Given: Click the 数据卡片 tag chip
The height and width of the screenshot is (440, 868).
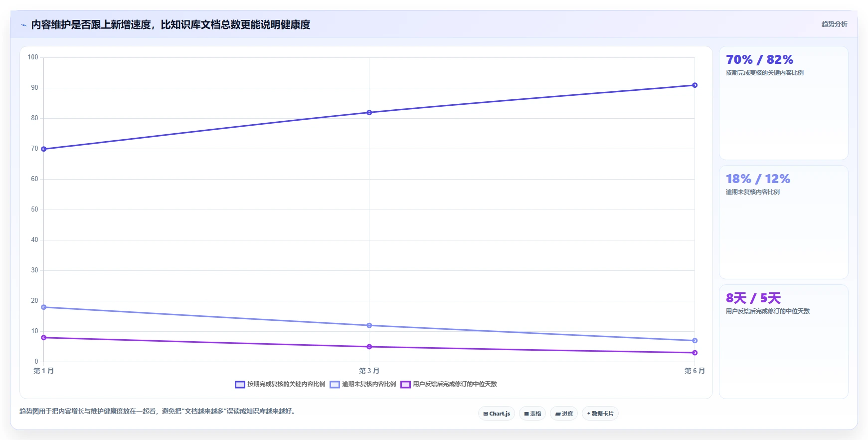Looking at the screenshot, I should (600, 414).
